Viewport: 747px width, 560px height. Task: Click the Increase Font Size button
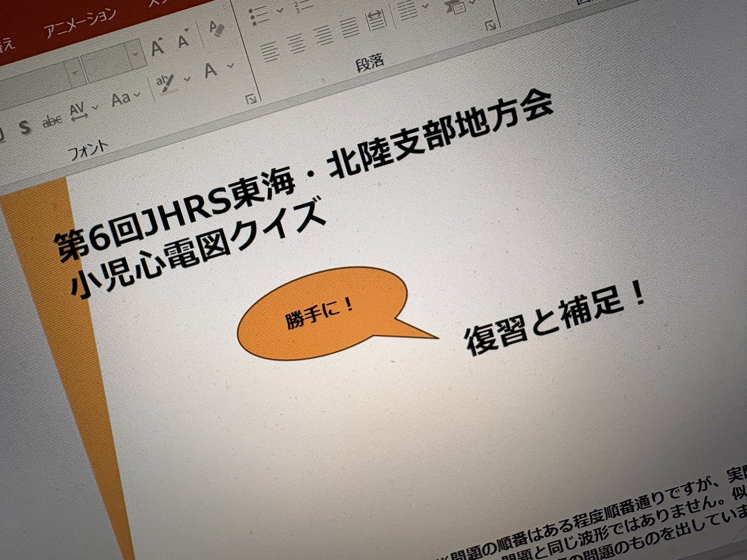[158, 47]
